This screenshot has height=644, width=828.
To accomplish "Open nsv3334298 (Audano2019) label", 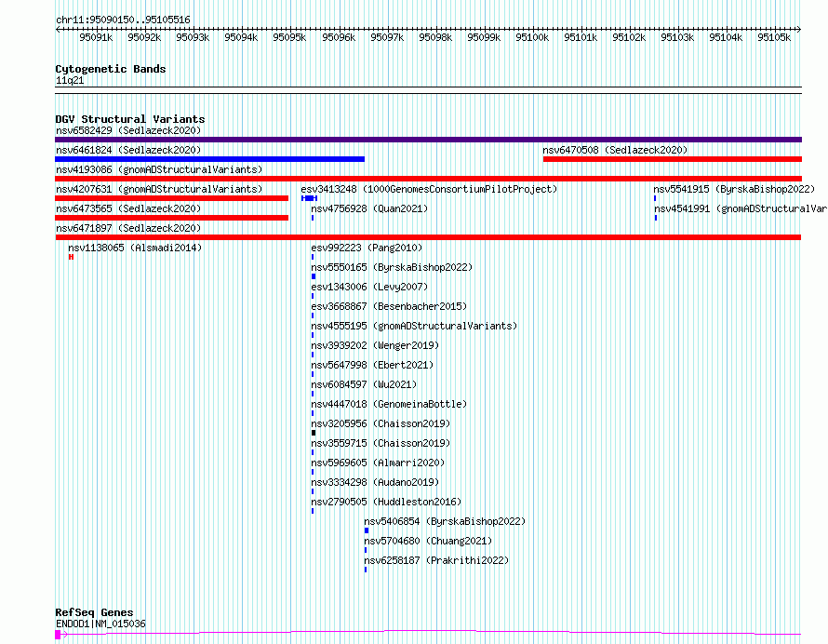I will [x=375, y=482].
